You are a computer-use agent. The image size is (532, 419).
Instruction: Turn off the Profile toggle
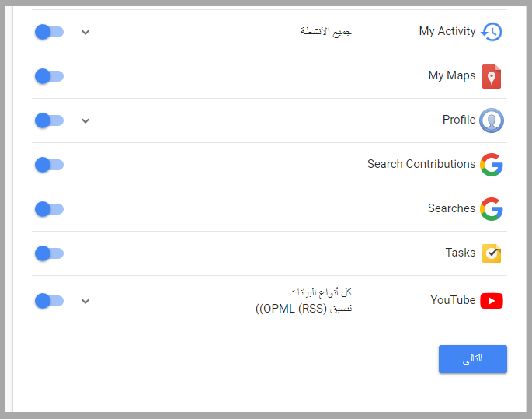tap(49, 120)
